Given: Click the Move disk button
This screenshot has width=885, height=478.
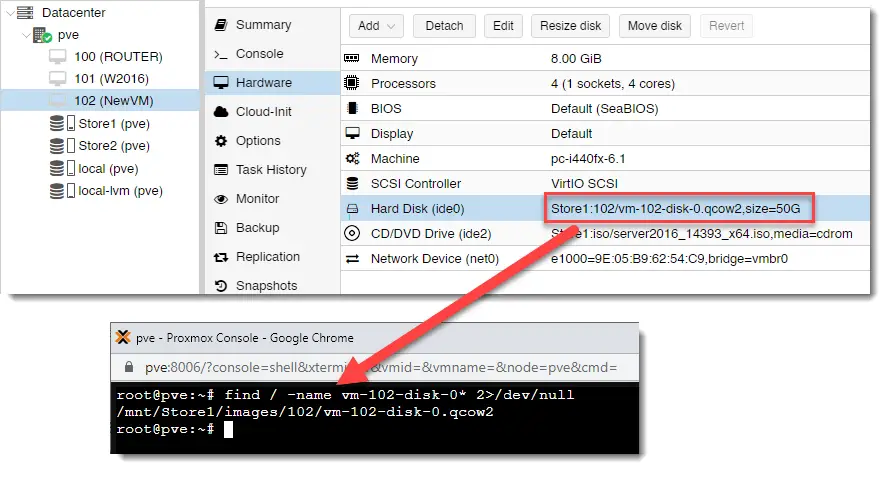Looking at the screenshot, I should [x=655, y=26].
